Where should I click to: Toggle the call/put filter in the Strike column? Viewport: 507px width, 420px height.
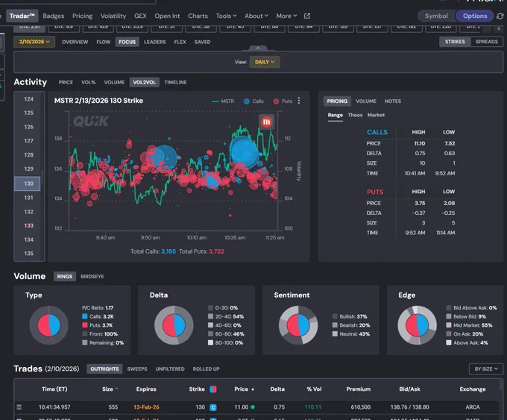[212, 389]
